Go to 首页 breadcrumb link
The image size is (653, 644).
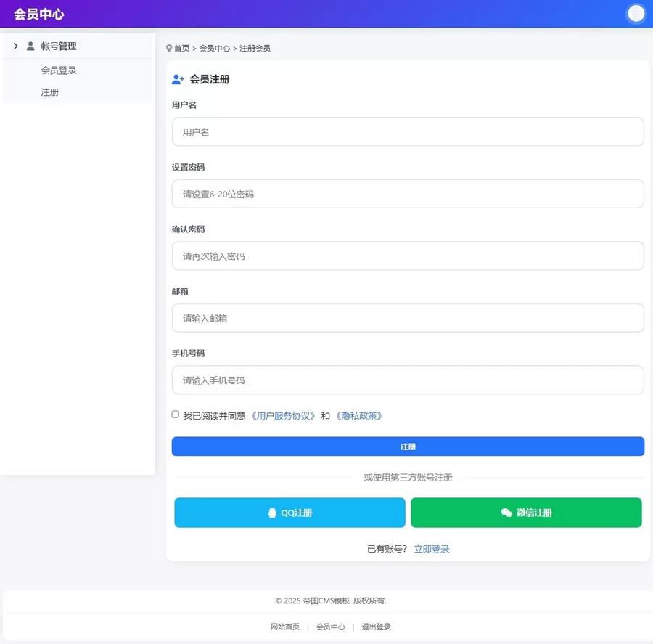pos(181,49)
